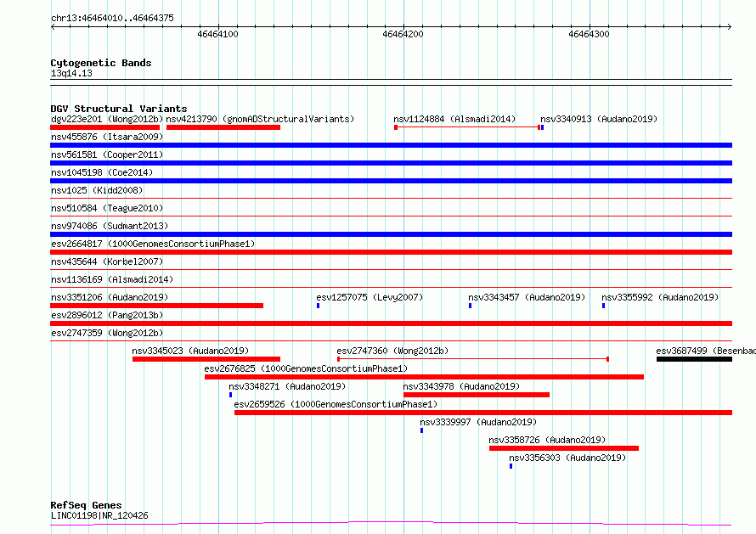756x534 pixels.
Task: Select the blue marker under nsv3355992
Action: [603, 306]
